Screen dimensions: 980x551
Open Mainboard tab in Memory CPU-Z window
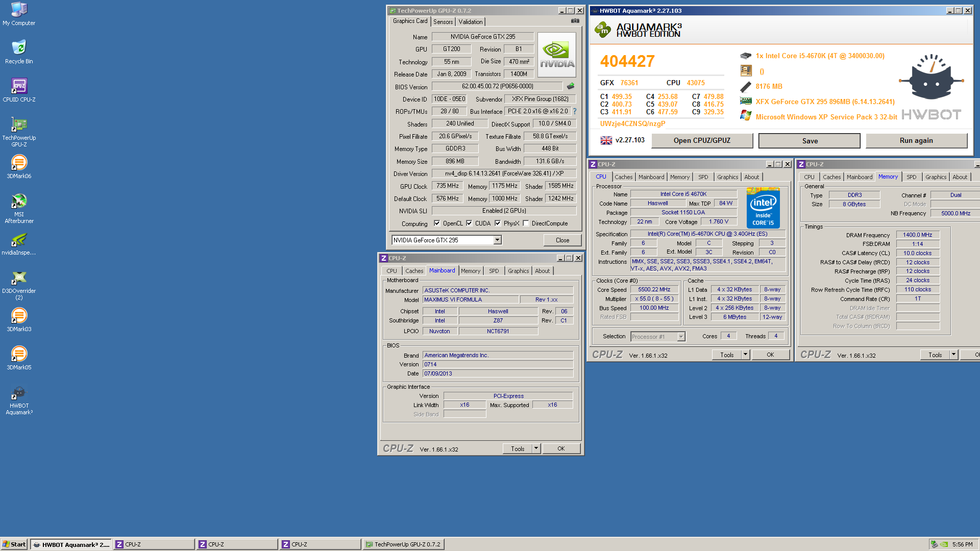point(860,177)
